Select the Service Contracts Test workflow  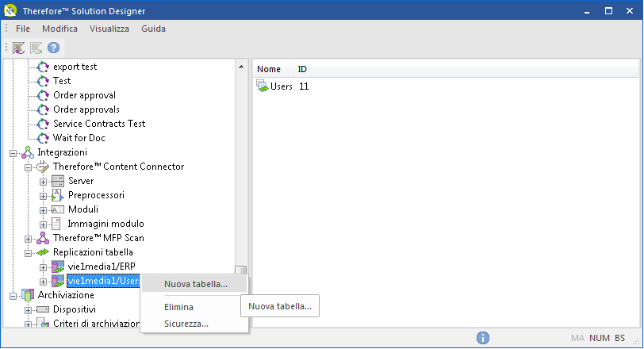pyautogui.click(x=99, y=124)
